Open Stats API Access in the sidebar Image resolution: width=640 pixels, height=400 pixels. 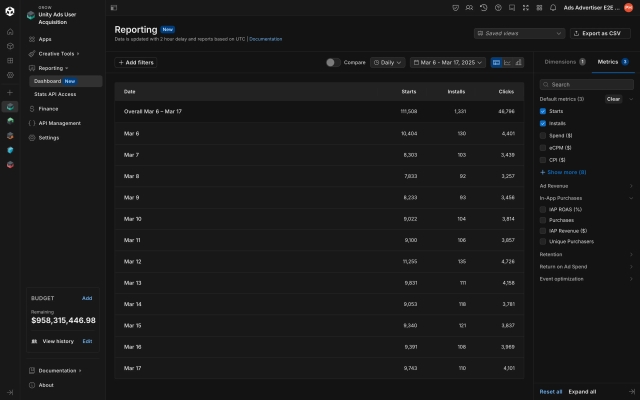pos(55,94)
